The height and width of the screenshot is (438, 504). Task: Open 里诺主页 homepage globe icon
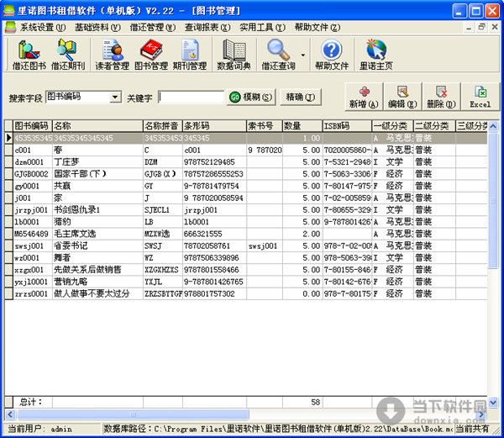click(x=376, y=55)
